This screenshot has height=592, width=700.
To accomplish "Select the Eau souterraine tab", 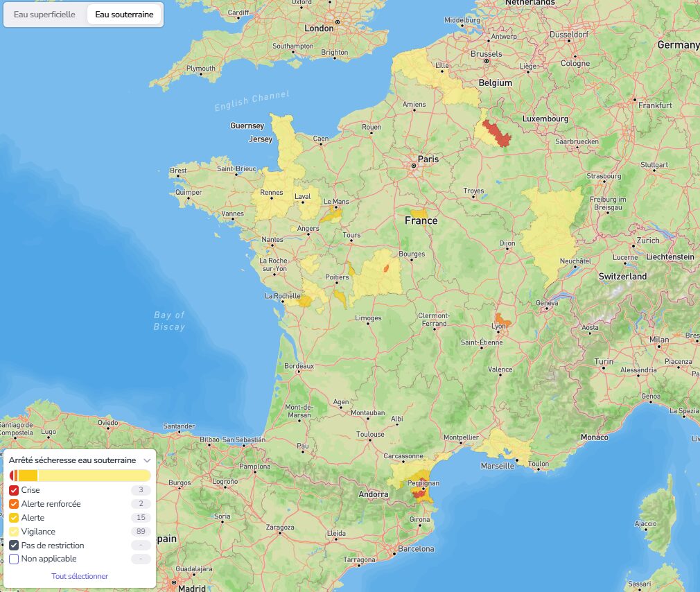I will tap(124, 15).
